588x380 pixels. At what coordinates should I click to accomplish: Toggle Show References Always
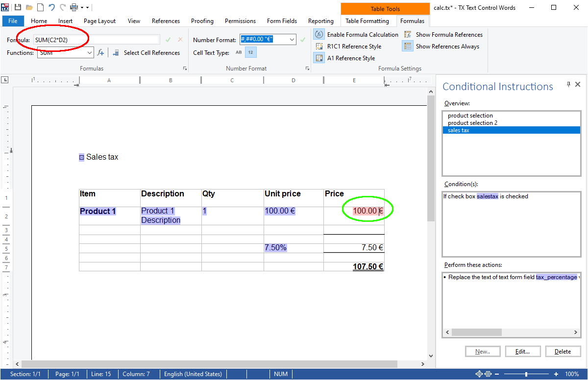441,46
